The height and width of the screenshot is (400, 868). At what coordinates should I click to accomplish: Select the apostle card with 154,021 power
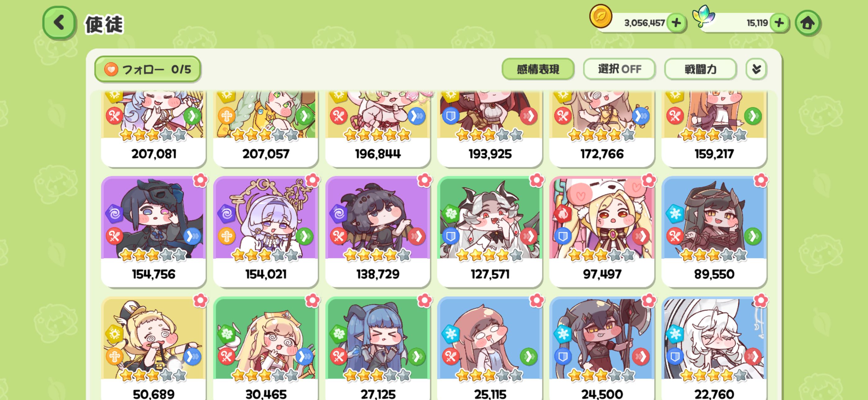click(x=265, y=232)
